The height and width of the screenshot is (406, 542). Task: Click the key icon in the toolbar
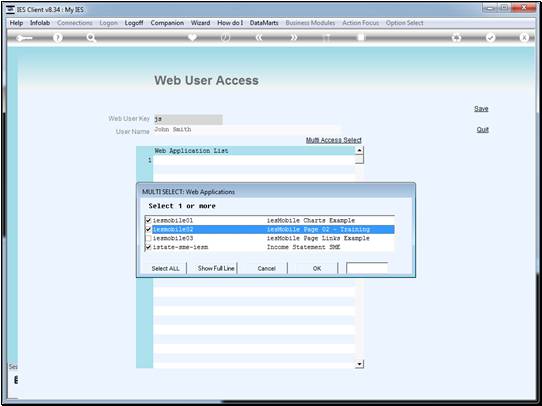pos(25,38)
